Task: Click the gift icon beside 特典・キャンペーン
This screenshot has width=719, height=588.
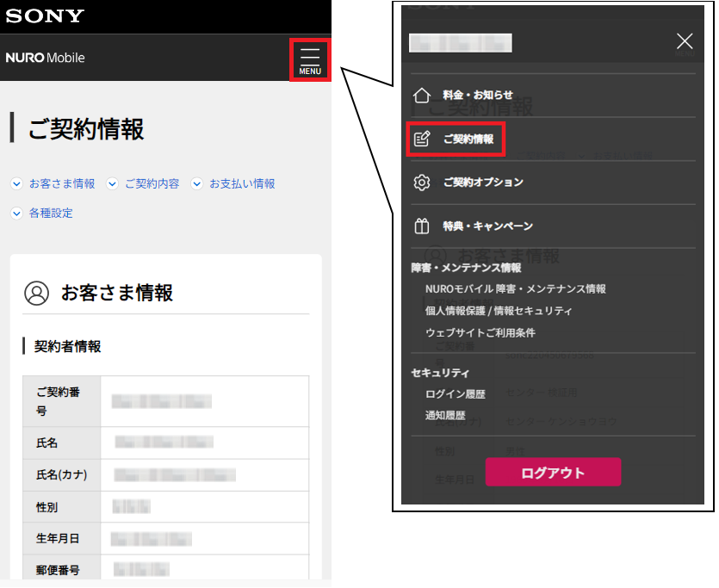Action: click(421, 226)
